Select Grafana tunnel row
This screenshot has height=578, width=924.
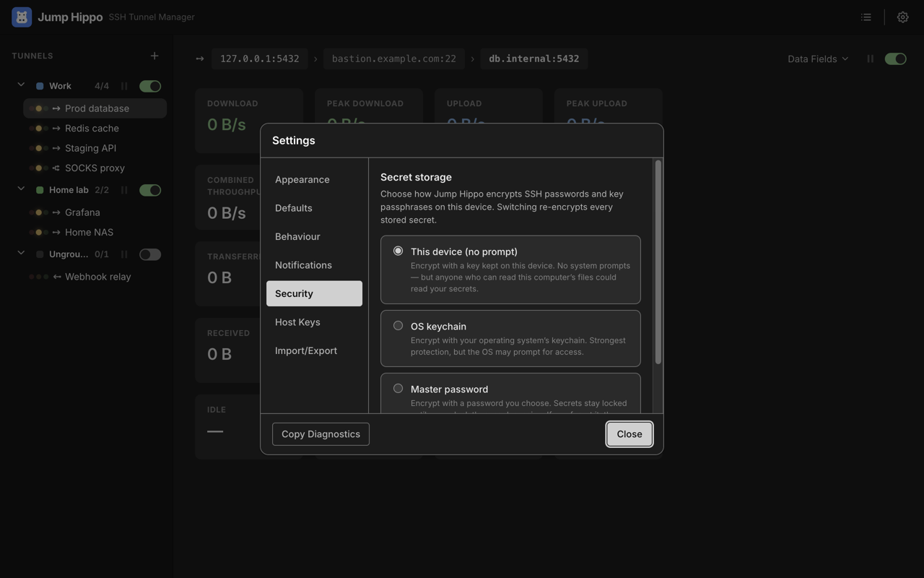click(x=95, y=212)
